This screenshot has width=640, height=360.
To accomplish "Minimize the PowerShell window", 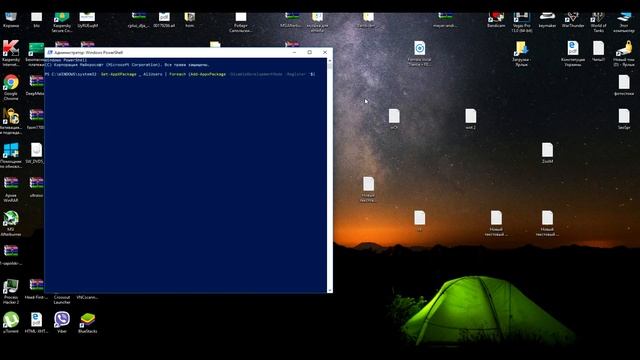I will click(x=294, y=52).
